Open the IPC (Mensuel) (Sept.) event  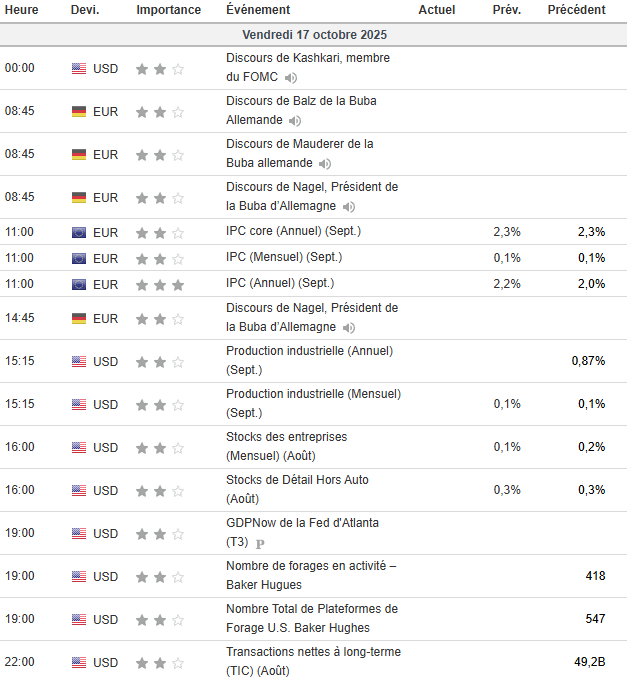coord(284,257)
